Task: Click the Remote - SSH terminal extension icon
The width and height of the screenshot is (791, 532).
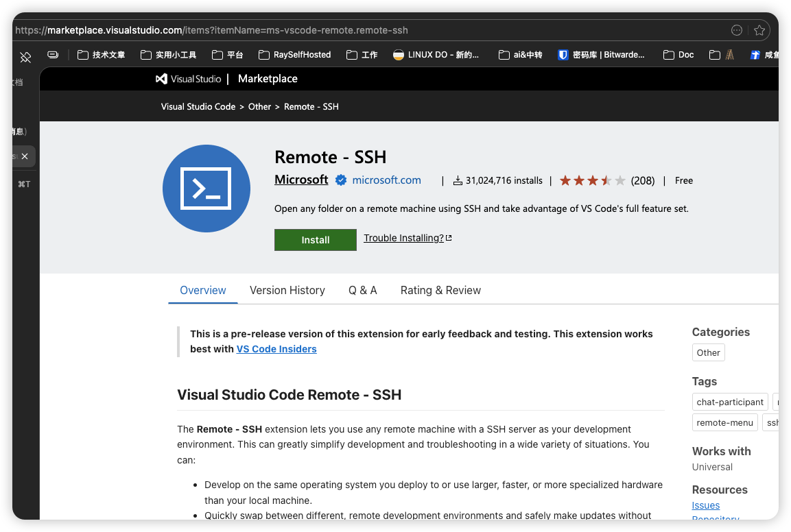Action: 206,189
